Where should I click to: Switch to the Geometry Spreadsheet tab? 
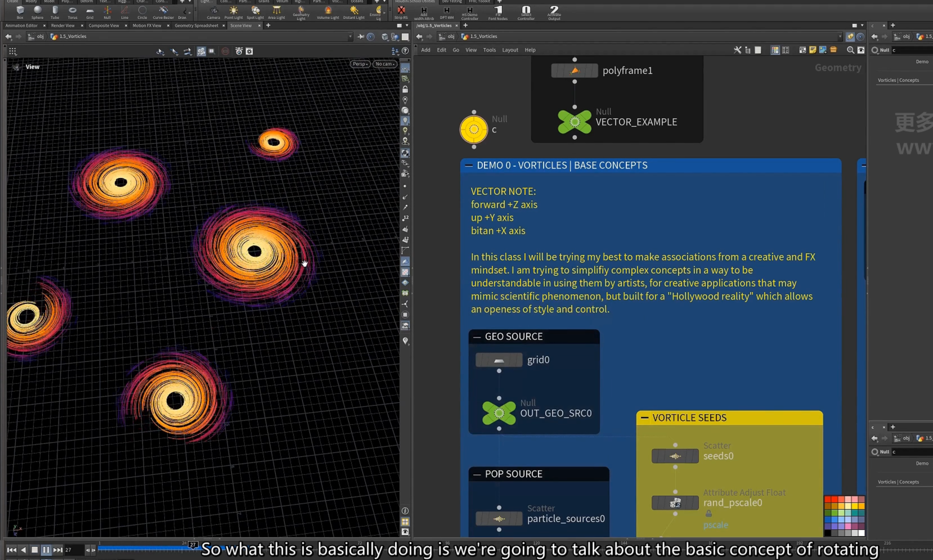tap(196, 25)
